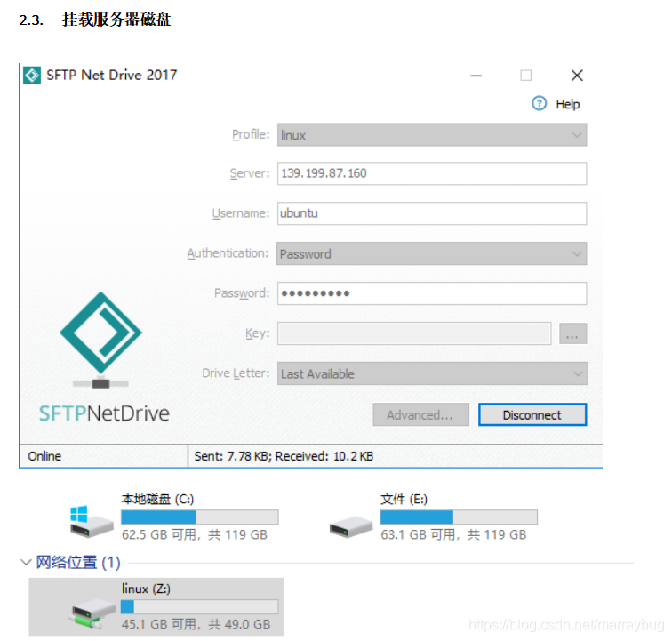
Task: Click the Online status text
Action: coord(44,456)
